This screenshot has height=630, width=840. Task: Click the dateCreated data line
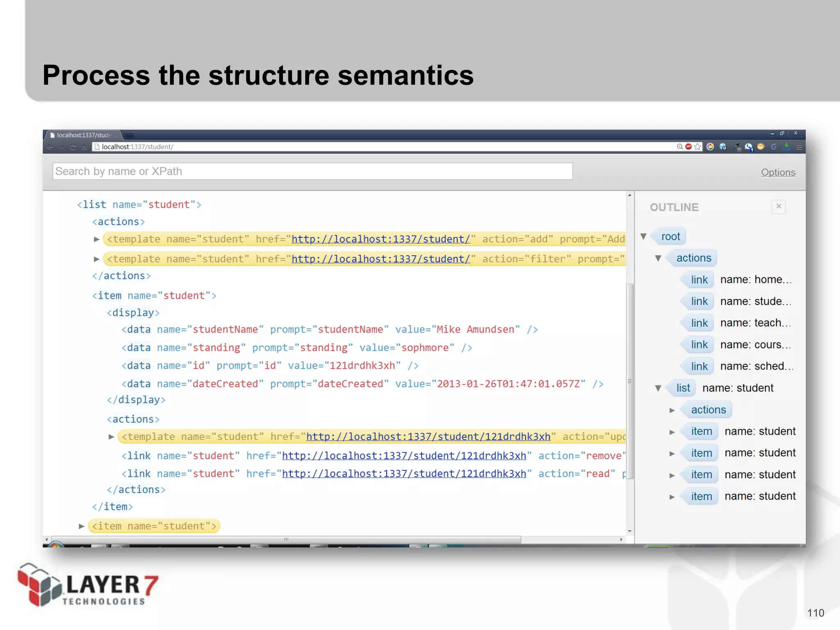[x=362, y=384]
